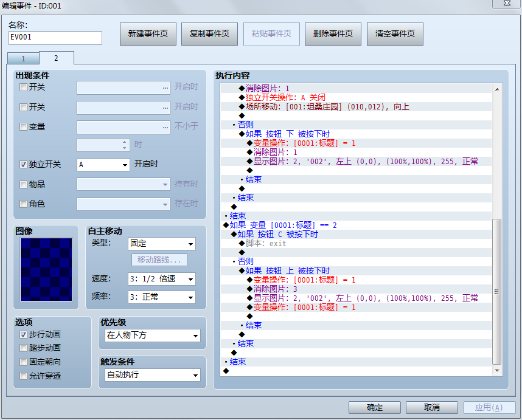Open the 独立开关 dropdown showing A
This screenshot has width=522, height=420.
103,165
